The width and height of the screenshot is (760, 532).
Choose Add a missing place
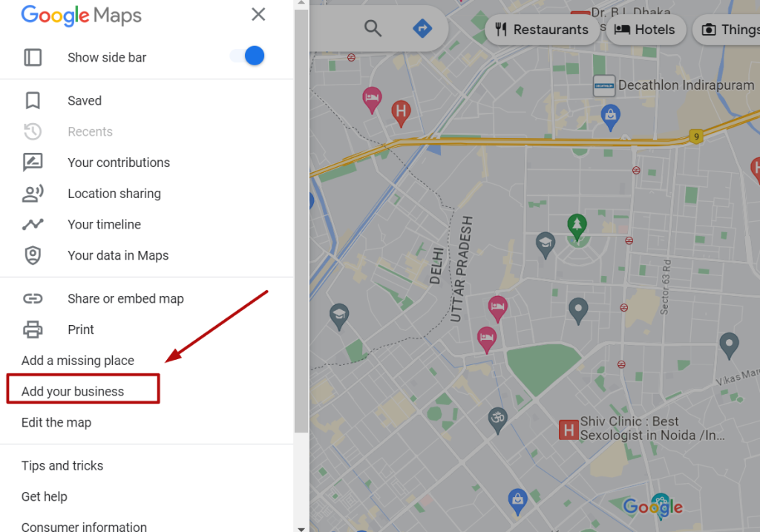pos(77,361)
